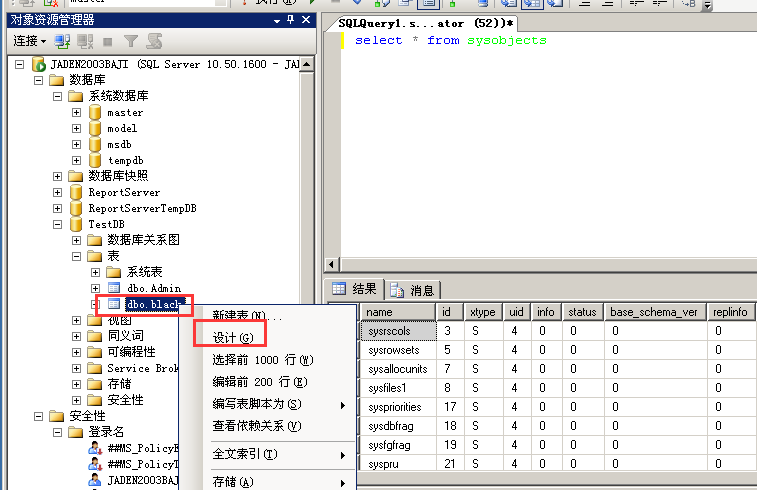Click the 存储 folder icon under TestDB

tap(95, 384)
